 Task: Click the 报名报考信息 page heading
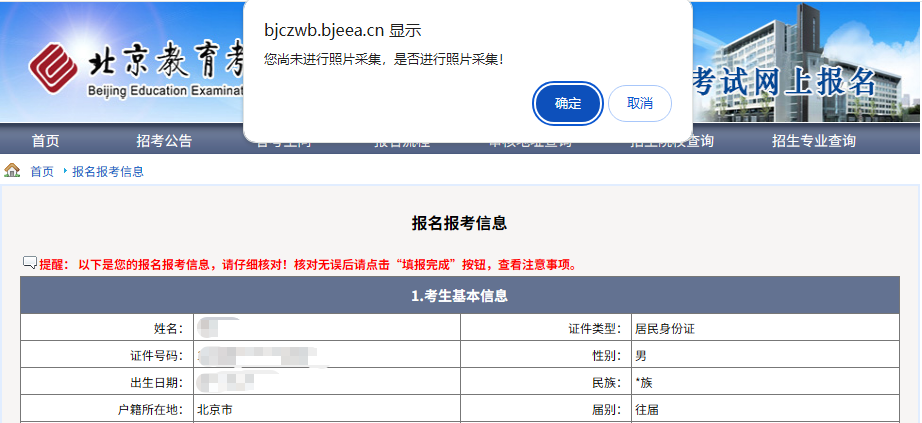[460, 223]
